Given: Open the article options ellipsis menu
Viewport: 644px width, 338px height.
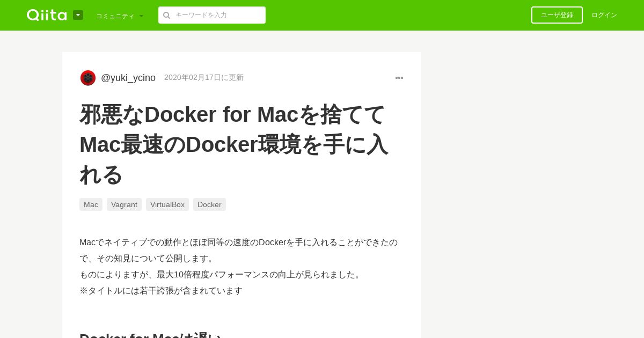Looking at the screenshot, I should pyautogui.click(x=399, y=78).
